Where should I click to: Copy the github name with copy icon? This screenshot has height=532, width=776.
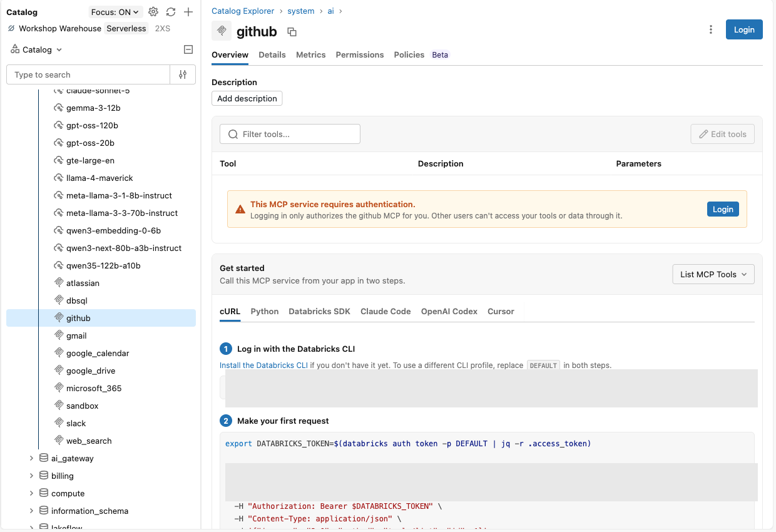click(x=292, y=31)
